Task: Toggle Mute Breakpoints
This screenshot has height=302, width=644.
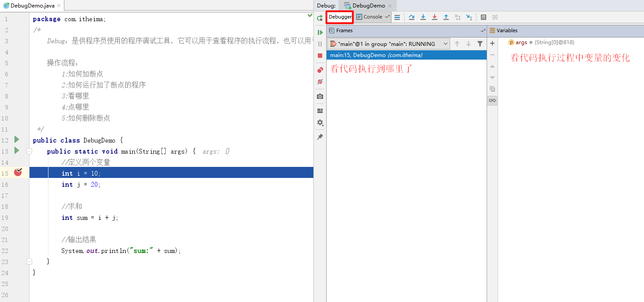Action: [x=320, y=82]
